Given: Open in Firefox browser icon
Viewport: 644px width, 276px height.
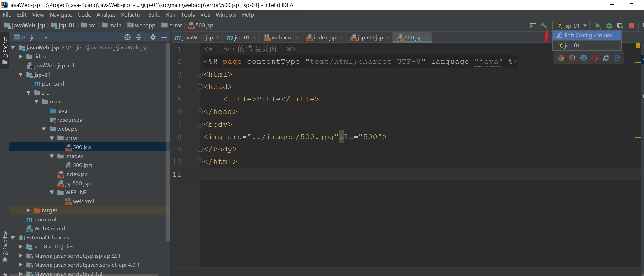Looking at the screenshot, I should point(572,58).
